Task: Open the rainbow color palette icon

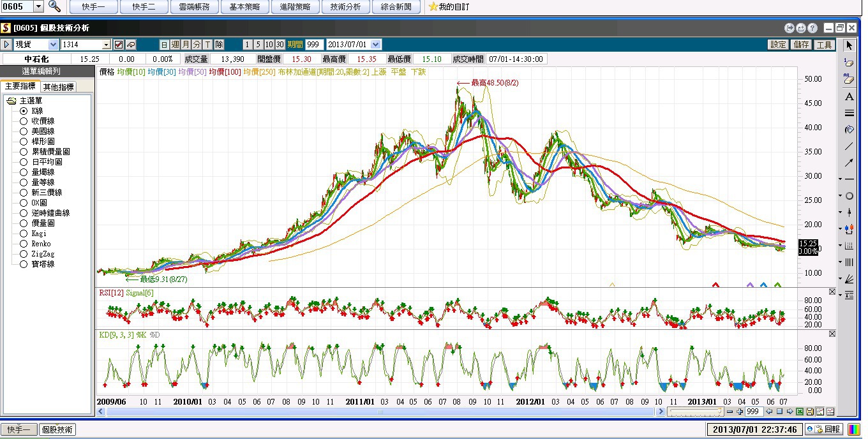Action: 853,429
